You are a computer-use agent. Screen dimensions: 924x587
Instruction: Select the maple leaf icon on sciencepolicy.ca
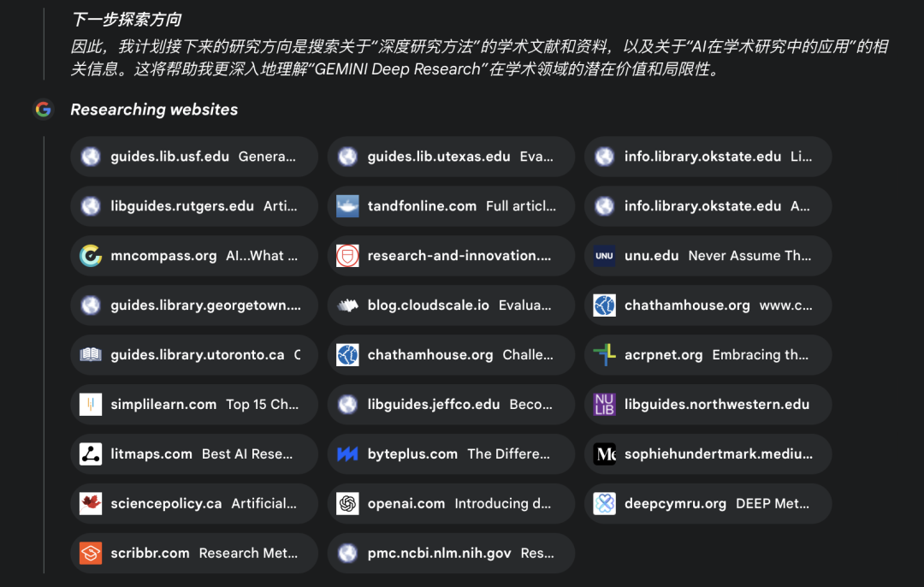[91, 503]
